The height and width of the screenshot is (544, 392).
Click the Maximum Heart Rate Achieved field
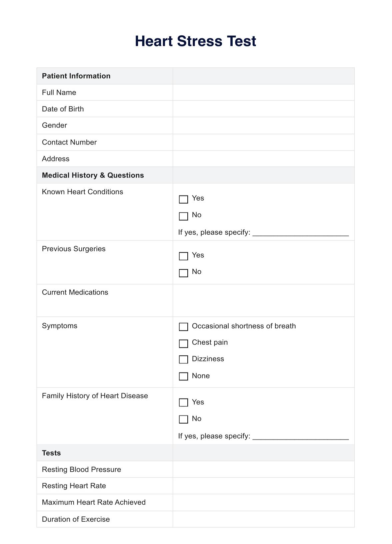pyautogui.click(x=263, y=502)
